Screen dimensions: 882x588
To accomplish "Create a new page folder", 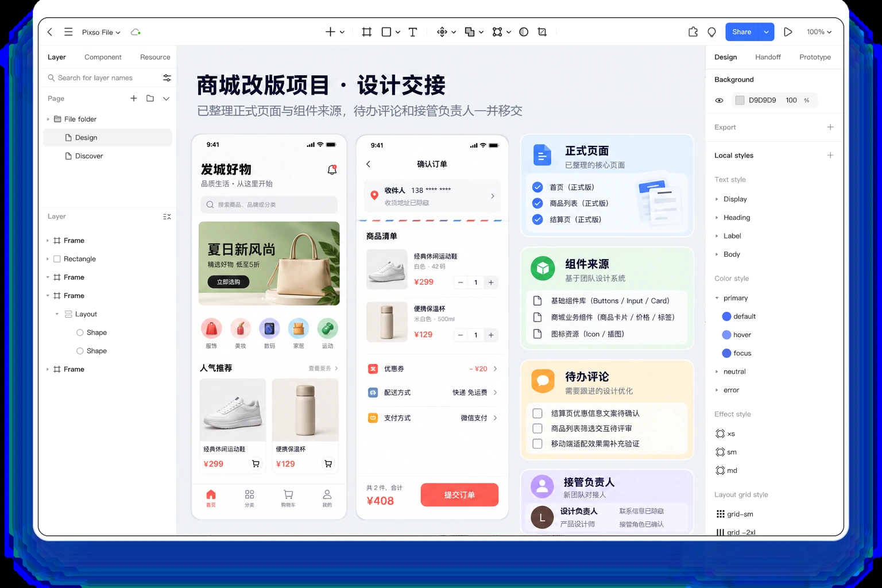I will [150, 98].
